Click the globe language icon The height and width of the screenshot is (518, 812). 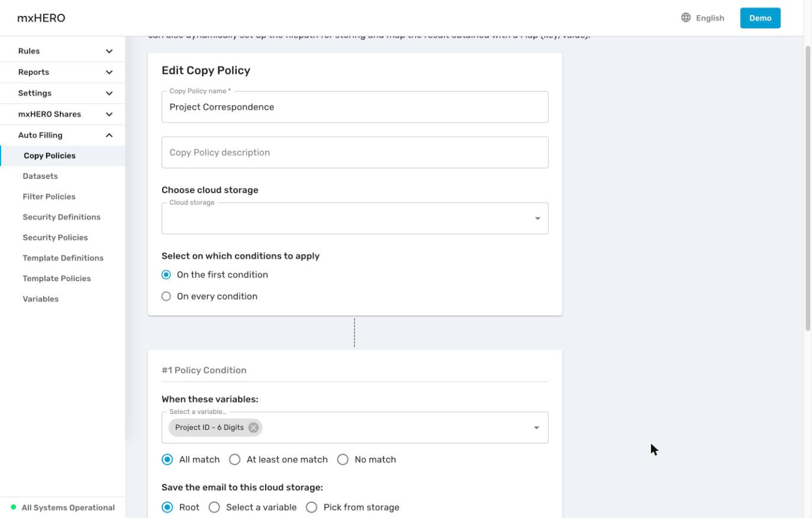click(x=686, y=18)
